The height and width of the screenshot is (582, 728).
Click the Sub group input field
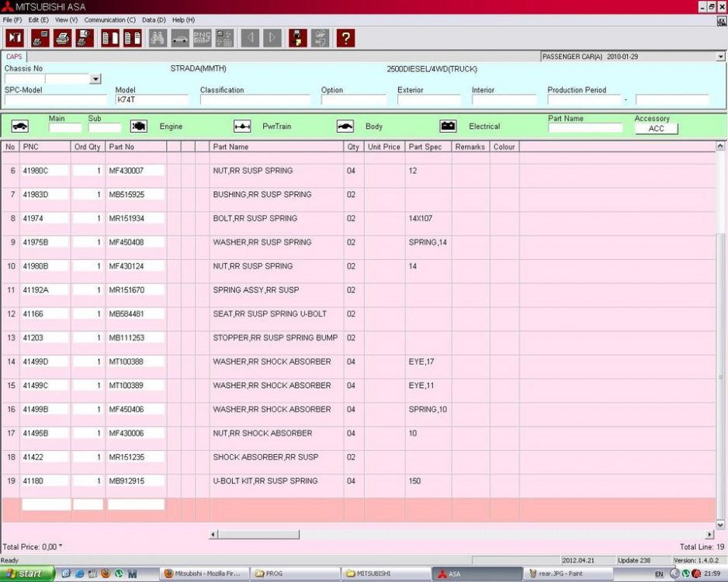pyautogui.click(x=105, y=128)
